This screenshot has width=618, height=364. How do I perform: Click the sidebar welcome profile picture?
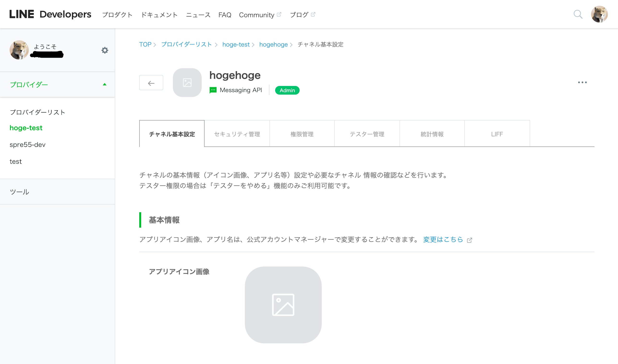click(x=19, y=50)
